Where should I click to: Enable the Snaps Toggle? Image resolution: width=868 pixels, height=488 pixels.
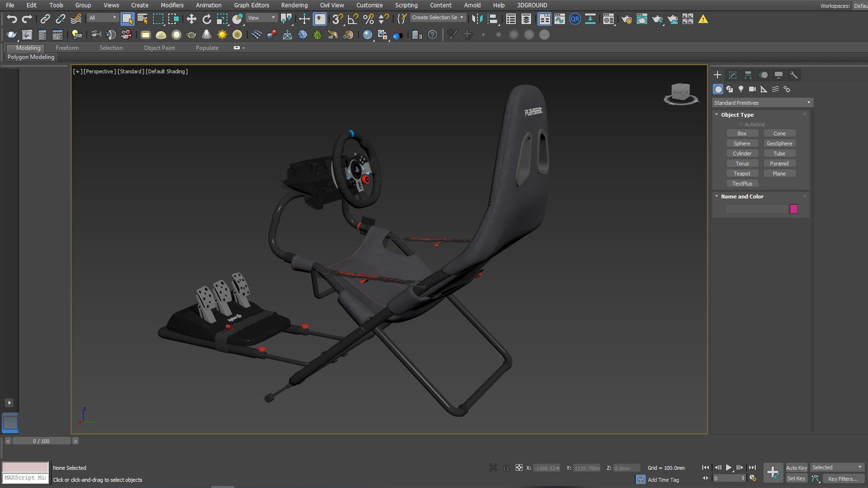pyautogui.click(x=337, y=19)
